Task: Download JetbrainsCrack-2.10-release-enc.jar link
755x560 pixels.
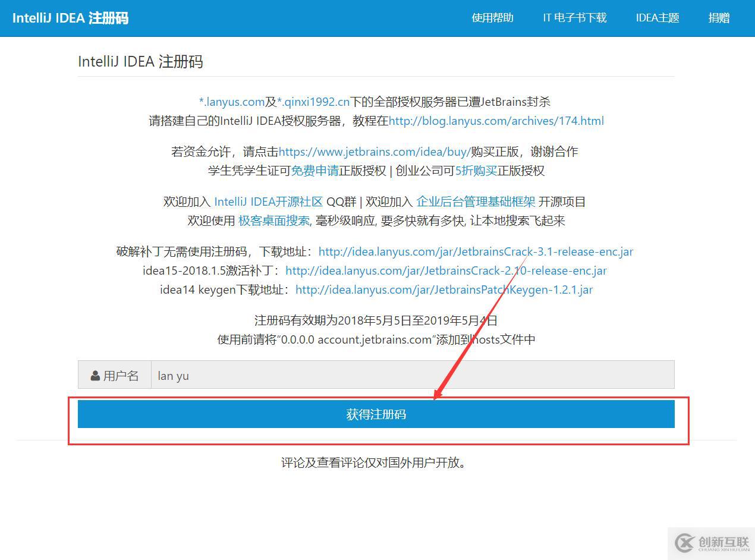Action: point(446,270)
